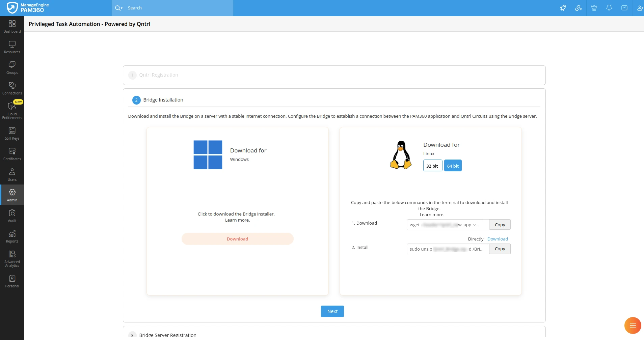Select the 64 bit Linux option
This screenshot has width=644, height=340.
pyautogui.click(x=453, y=166)
